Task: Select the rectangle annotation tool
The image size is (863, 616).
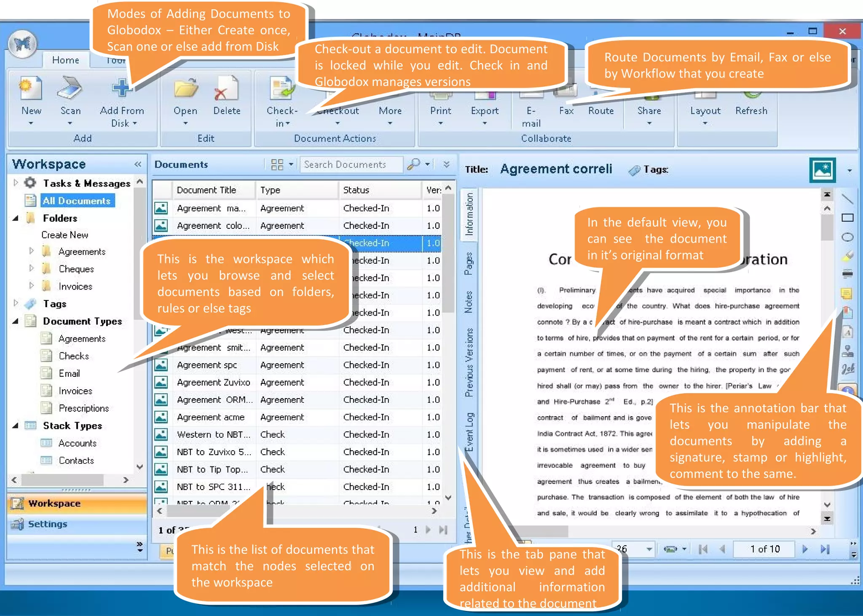Action: (x=847, y=218)
